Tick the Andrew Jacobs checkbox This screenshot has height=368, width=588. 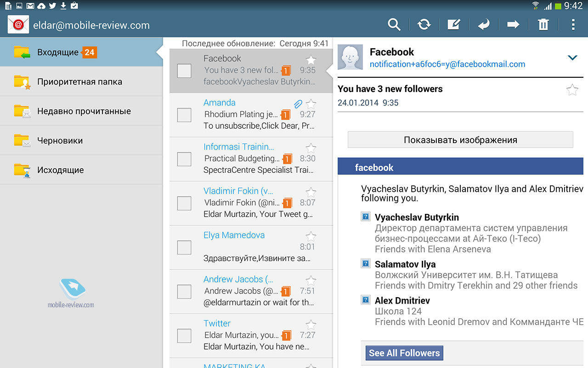[x=184, y=292]
